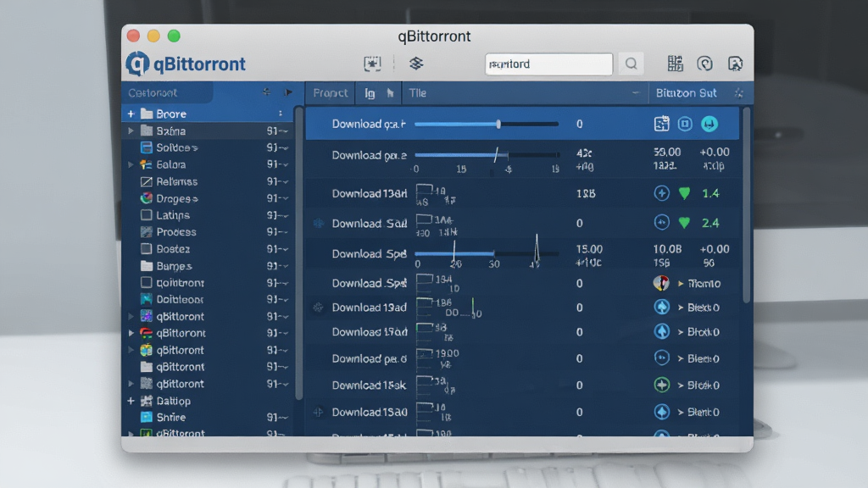868x488 pixels.
Task: Expand the Boore folder with plus sign
Action: click(131, 114)
